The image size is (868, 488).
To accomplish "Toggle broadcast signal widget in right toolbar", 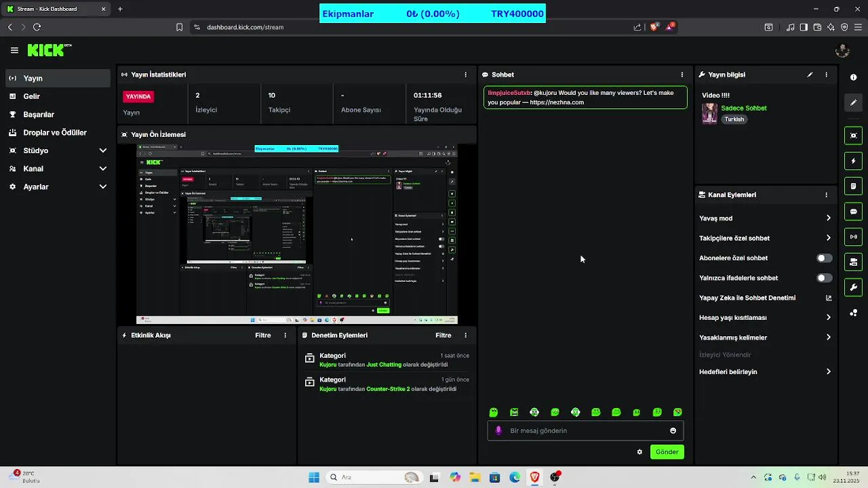I will click(x=853, y=237).
